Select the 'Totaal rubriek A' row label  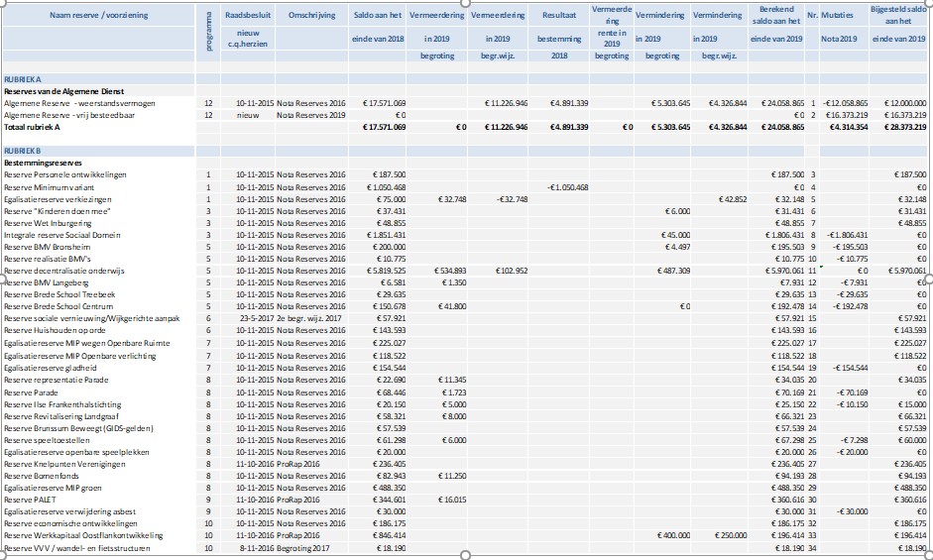[32, 127]
